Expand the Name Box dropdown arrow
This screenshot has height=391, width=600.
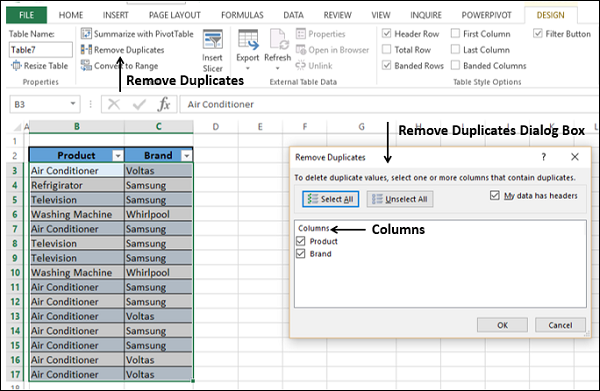73,104
